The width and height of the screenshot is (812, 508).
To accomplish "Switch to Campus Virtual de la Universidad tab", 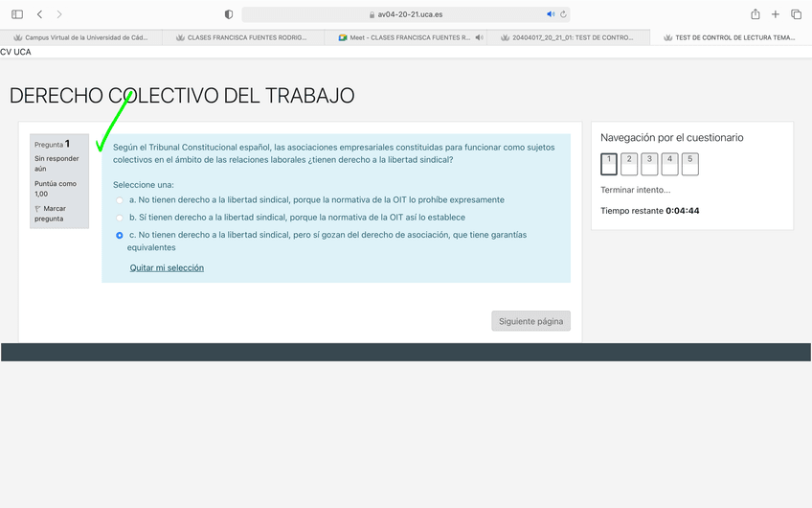I will tap(80, 37).
